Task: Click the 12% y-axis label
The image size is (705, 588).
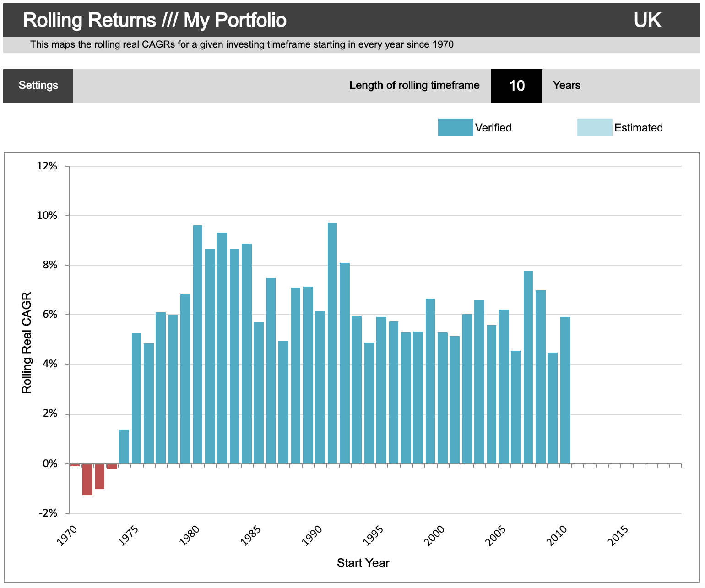Action: [x=47, y=166]
